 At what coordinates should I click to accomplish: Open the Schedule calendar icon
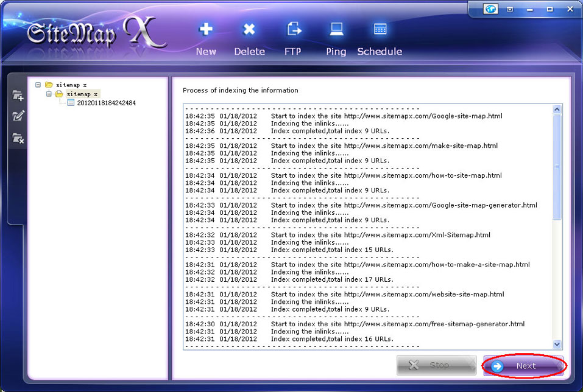click(380, 29)
